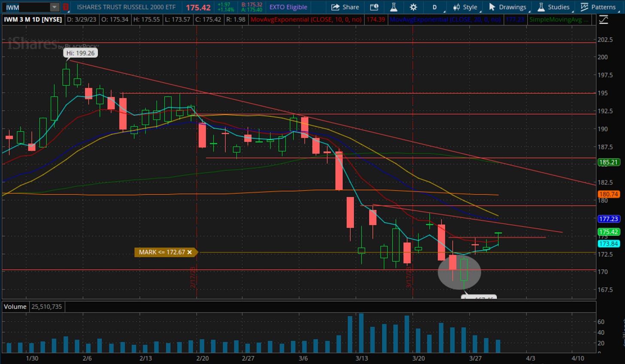Click the 4/10 date on the time axis
Screen dimensions: 625x364
(578, 358)
